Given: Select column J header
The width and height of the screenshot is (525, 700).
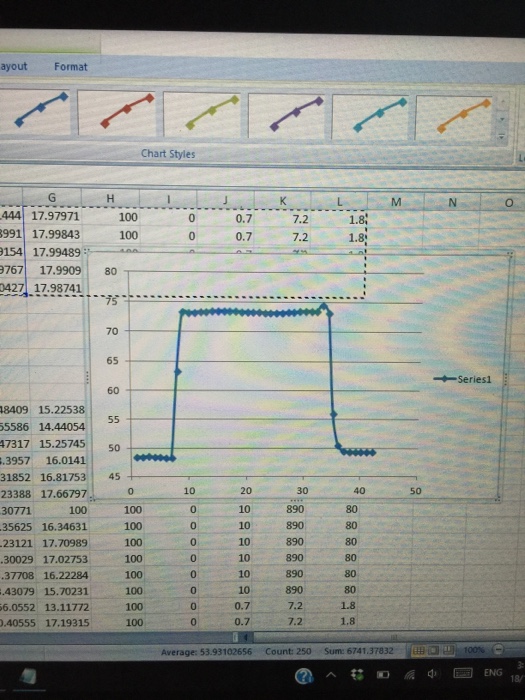Looking at the screenshot, I should pyautogui.click(x=225, y=200).
